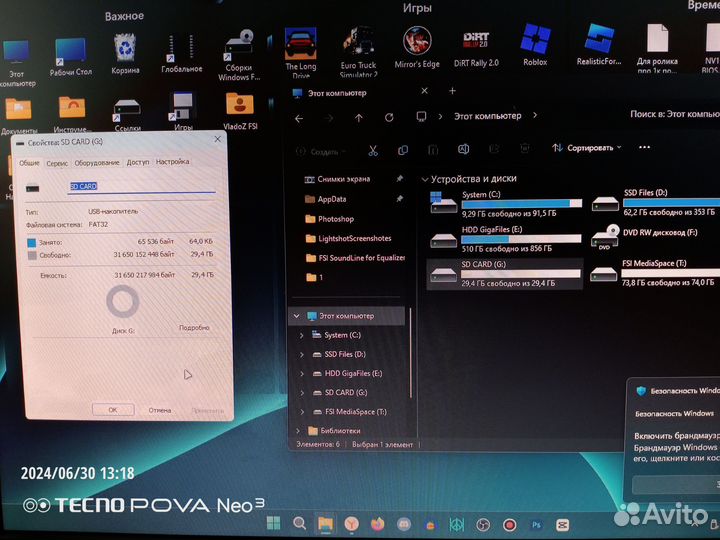Open DiRT Rally 2.0 desktop shortcut

pyautogui.click(x=475, y=43)
